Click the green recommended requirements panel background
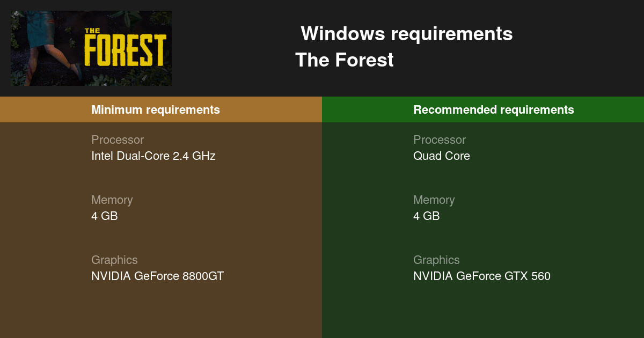This screenshot has height=338, width=644. coord(483,311)
